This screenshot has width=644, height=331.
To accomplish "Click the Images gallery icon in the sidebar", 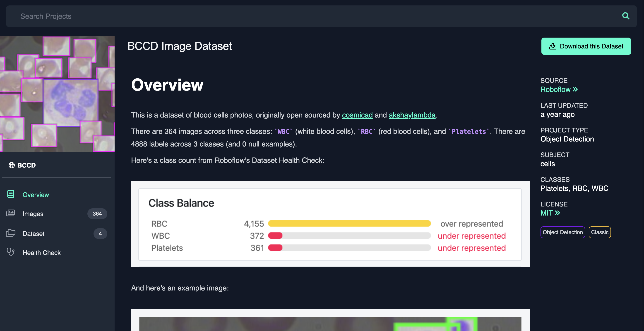I will 10,213.
